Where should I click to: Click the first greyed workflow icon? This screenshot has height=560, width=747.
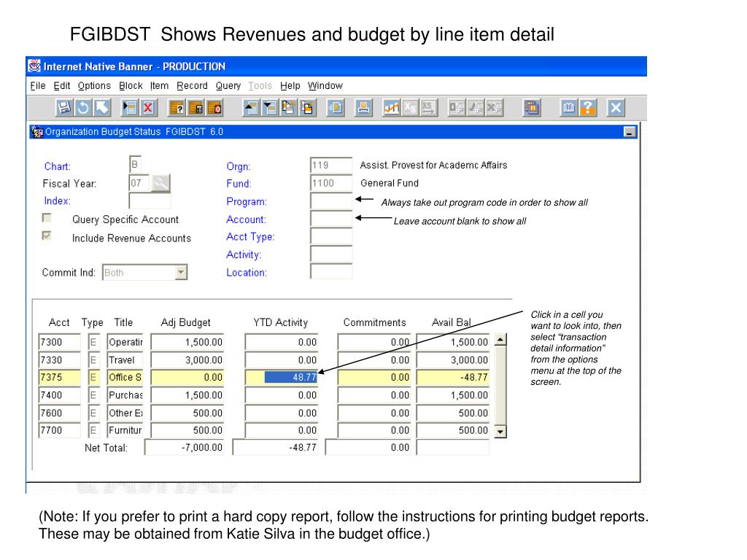tap(457, 108)
